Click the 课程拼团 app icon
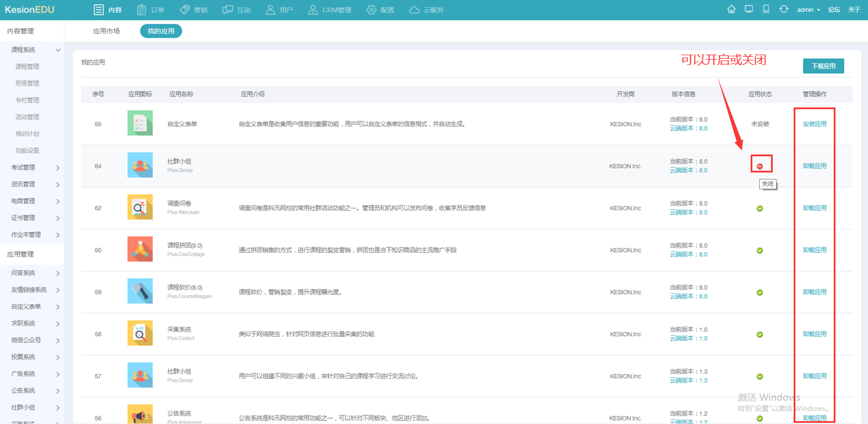The image size is (868, 424). [140, 249]
